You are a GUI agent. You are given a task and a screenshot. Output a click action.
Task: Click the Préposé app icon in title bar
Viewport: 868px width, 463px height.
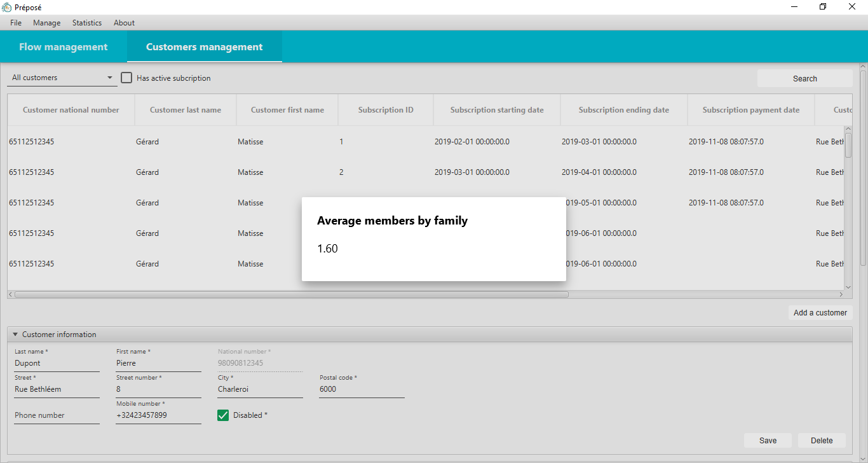click(7, 7)
